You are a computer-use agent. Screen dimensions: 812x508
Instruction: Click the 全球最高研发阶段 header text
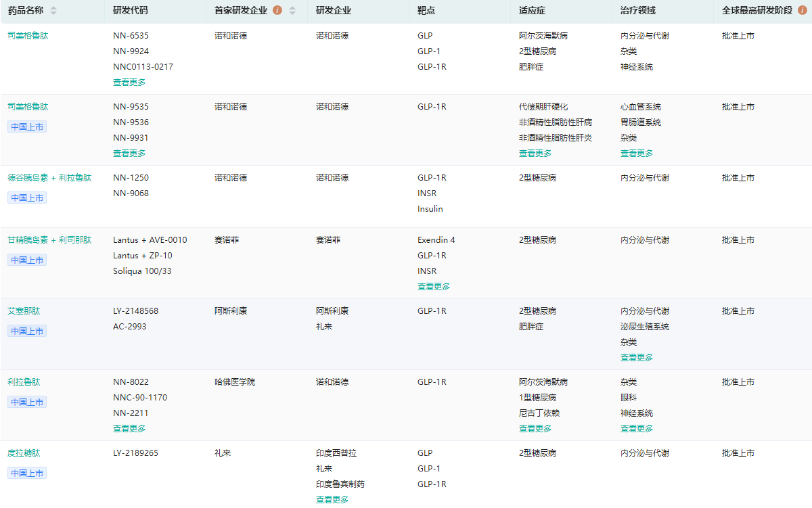[757, 11]
